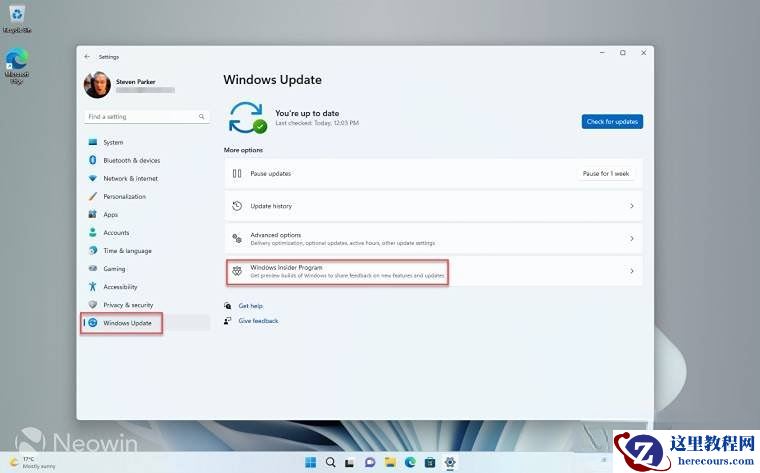Click the Accessibility figure icon
760x473 pixels.
tap(93, 286)
